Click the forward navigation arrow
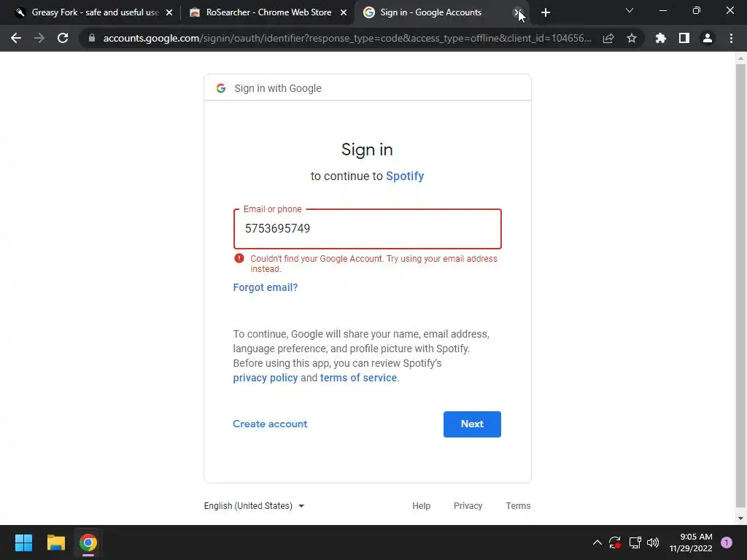The height and width of the screenshot is (560, 747). [39, 38]
